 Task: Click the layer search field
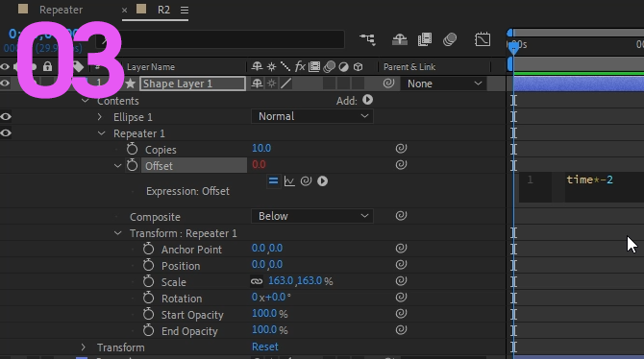click(220, 40)
